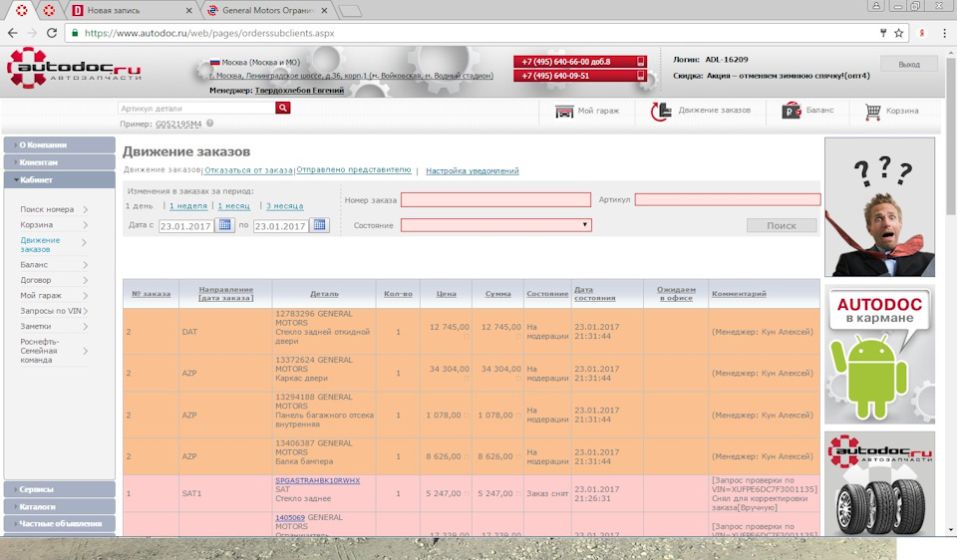
Task: Expand the Клиентам sidebar section
Action: 59,162
